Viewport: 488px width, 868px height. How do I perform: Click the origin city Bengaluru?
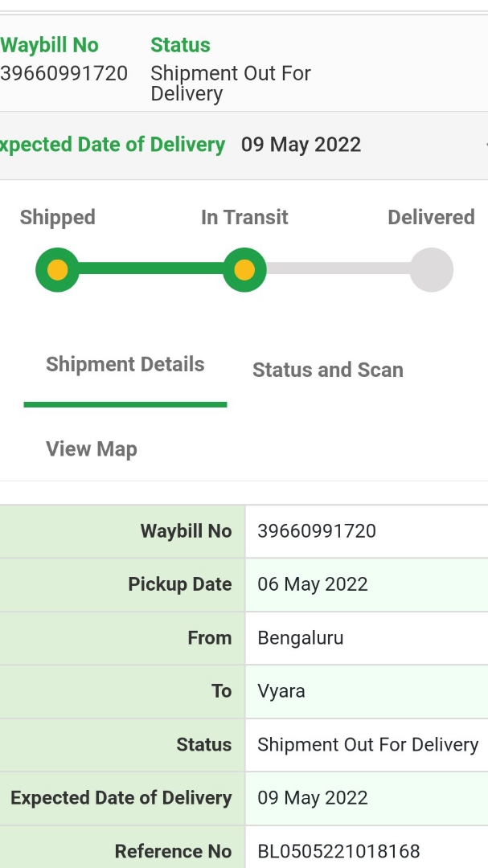(301, 638)
